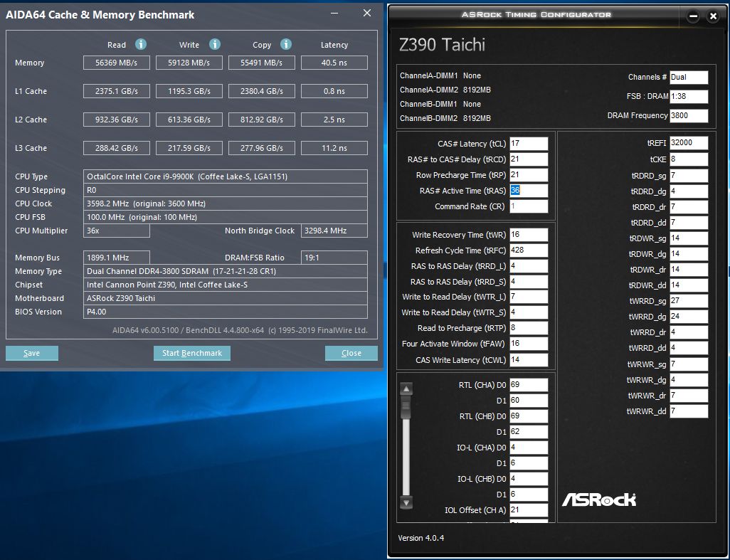Click the Write Recovery Time (tWR) field
730x560 pixels.
coord(529,235)
